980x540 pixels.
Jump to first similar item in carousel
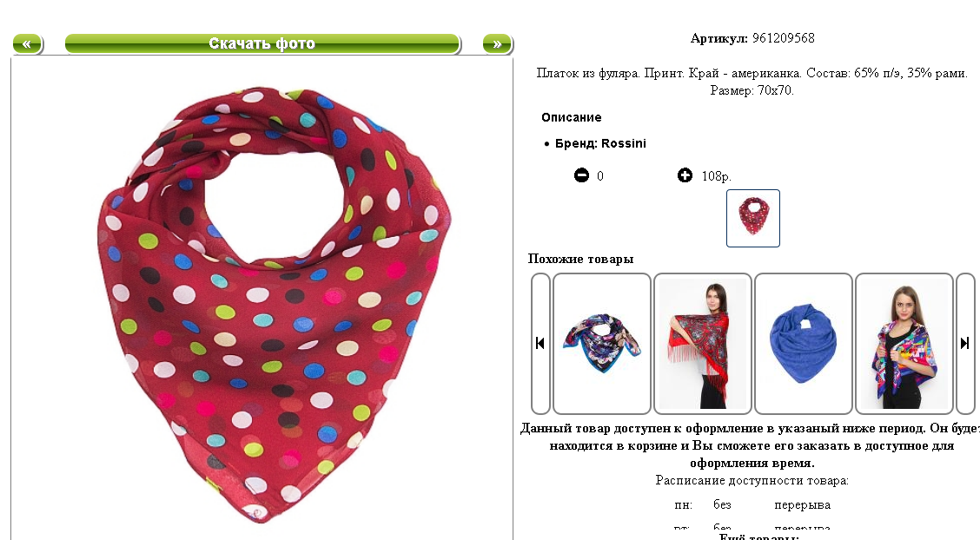pyautogui.click(x=540, y=343)
